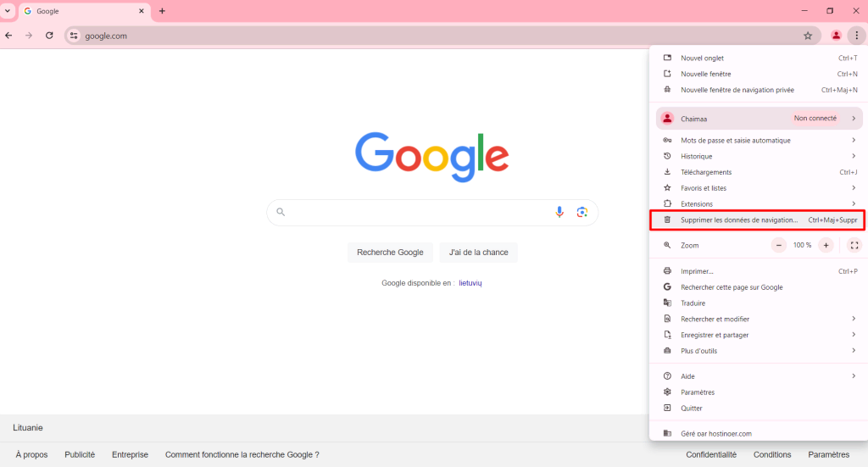
Task: Open Mots de passe et saisie automatique
Action: point(759,141)
